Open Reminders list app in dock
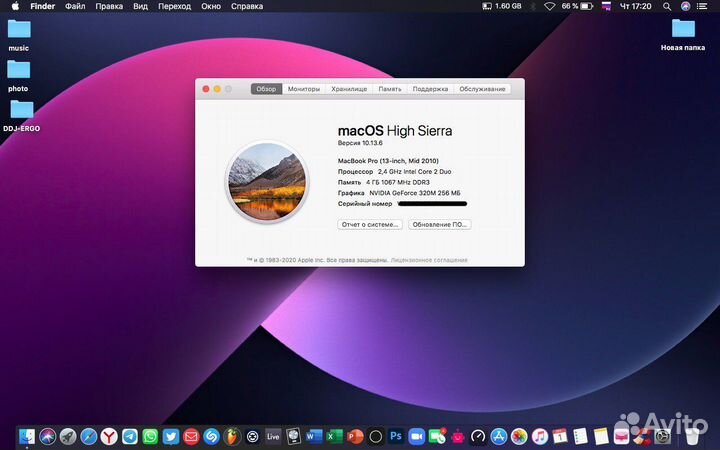This screenshot has width=720, height=450. coord(580,436)
